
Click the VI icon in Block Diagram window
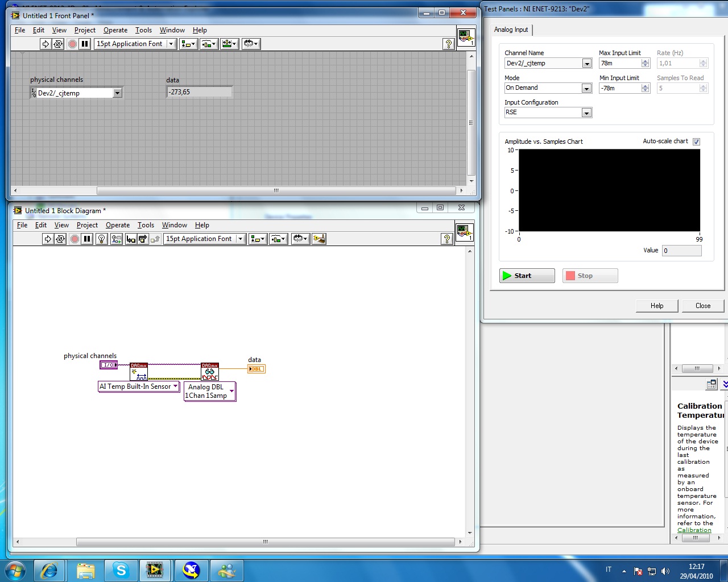pyautogui.click(x=465, y=232)
